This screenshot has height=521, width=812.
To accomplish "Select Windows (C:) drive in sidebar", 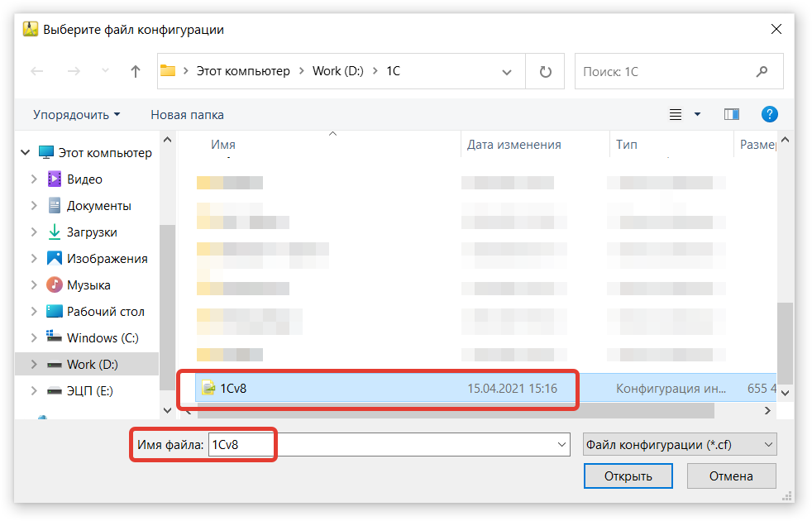I will click(x=103, y=338).
